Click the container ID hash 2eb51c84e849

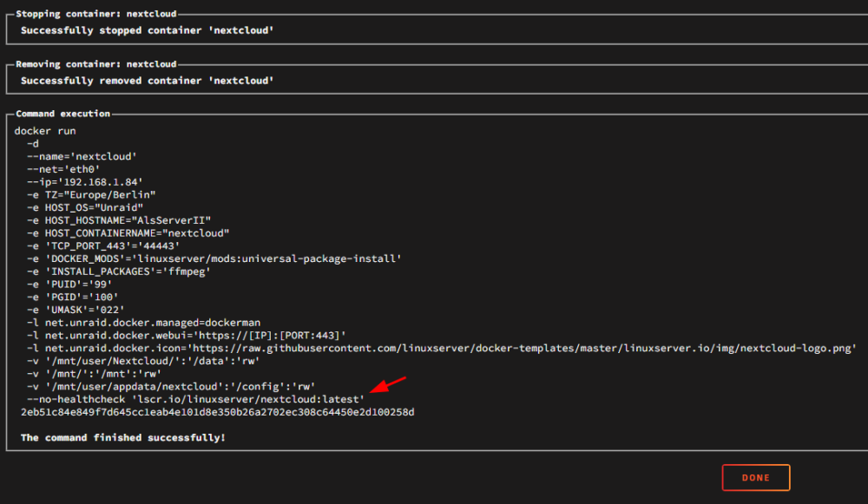pyautogui.click(x=218, y=412)
